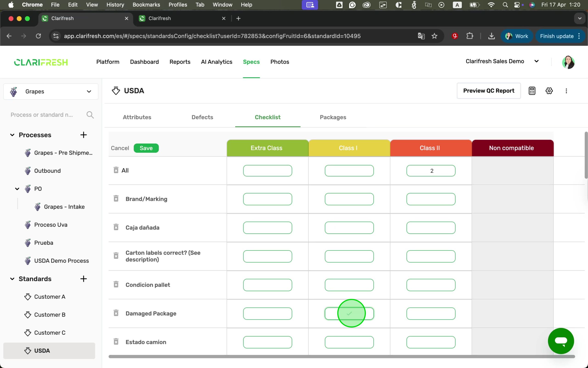The width and height of the screenshot is (588, 368).
Task: Open the Photos navigation item
Action: [280, 62]
